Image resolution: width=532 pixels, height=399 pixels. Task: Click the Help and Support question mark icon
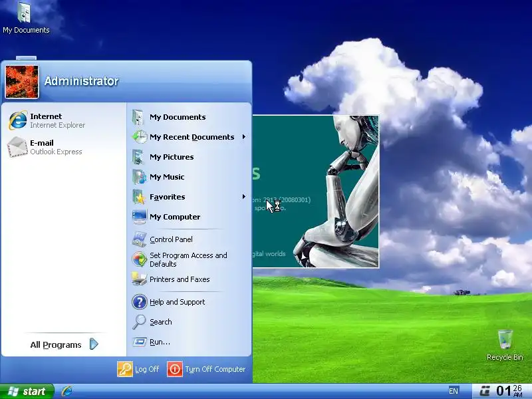pyautogui.click(x=139, y=302)
